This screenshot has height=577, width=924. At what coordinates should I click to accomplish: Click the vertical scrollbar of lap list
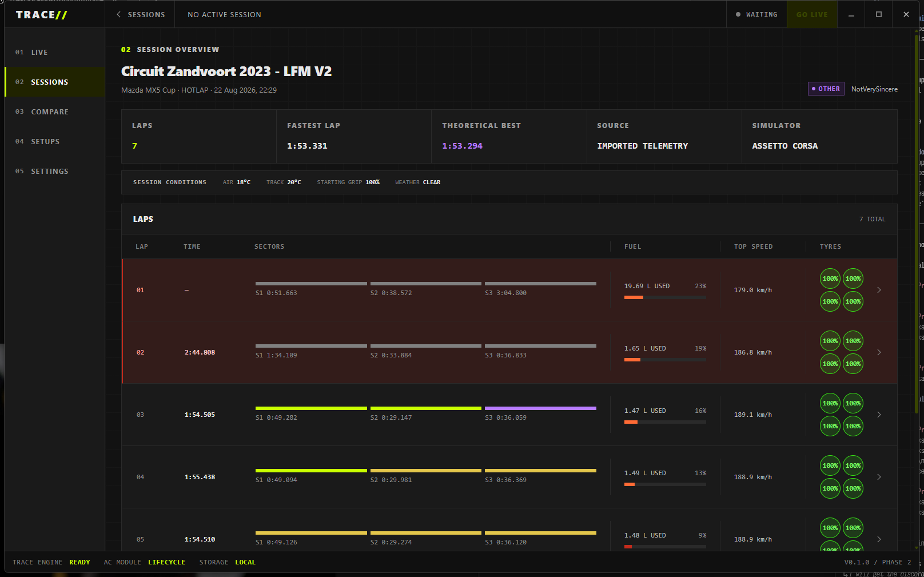(x=917, y=223)
